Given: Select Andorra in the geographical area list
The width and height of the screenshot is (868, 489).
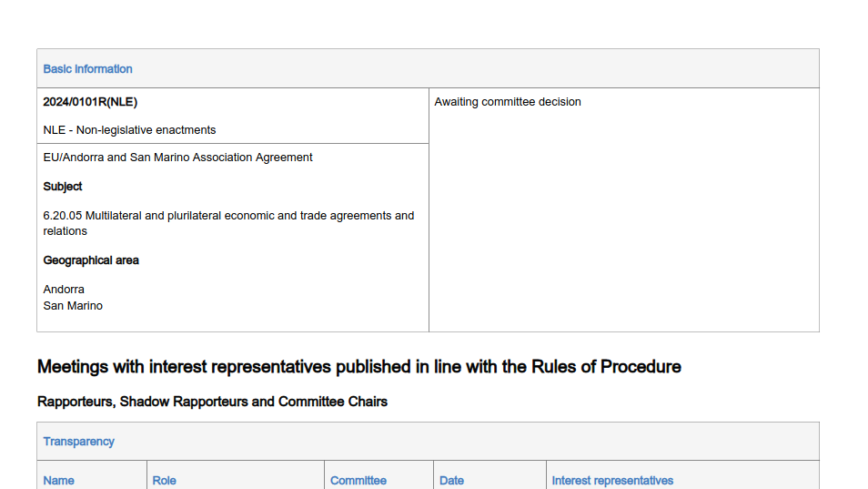Looking at the screenshot, I should 64,290.
